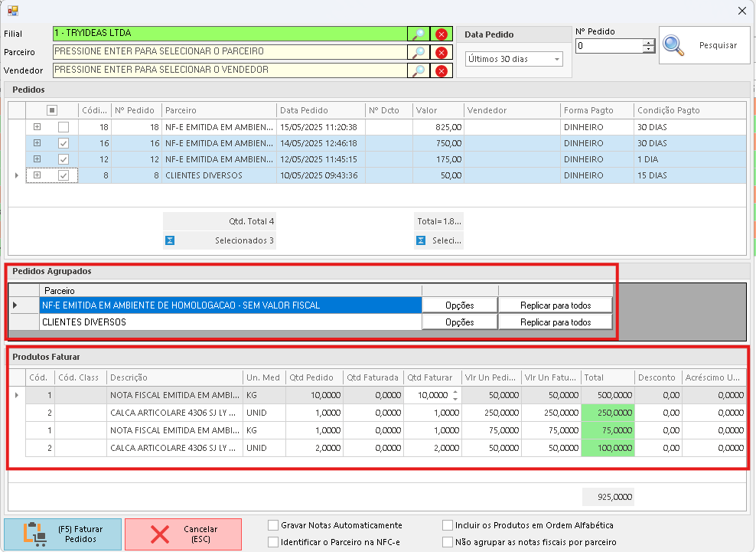Sort Pedidos by Valor column header
756x552 pixels.
438,110
